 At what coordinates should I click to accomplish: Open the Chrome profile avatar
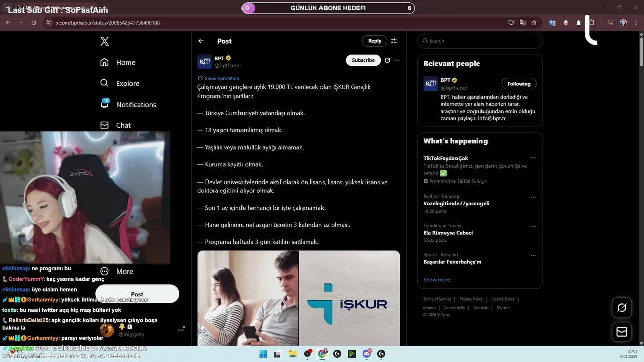point(623,23)
